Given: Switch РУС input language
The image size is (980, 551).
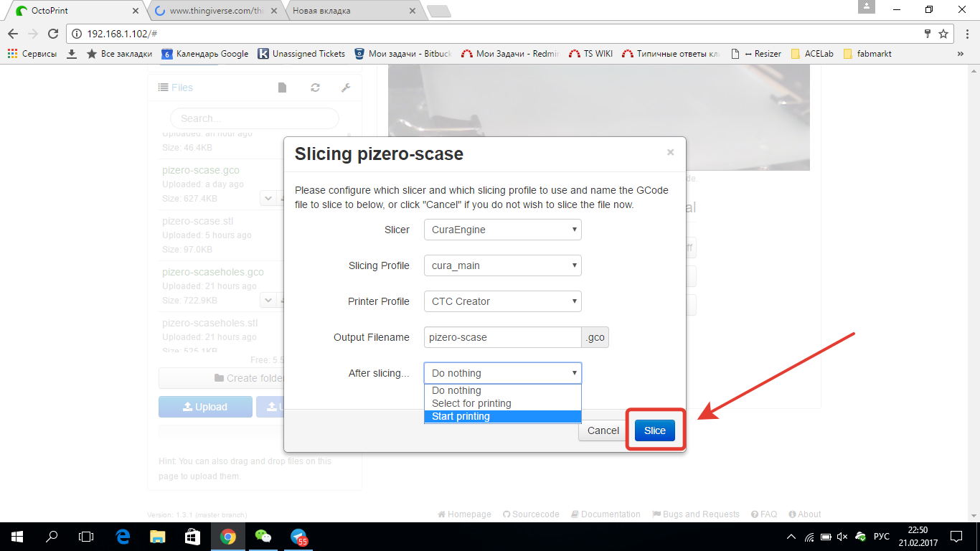Looking at the screenshot, I should coord(882,537).
